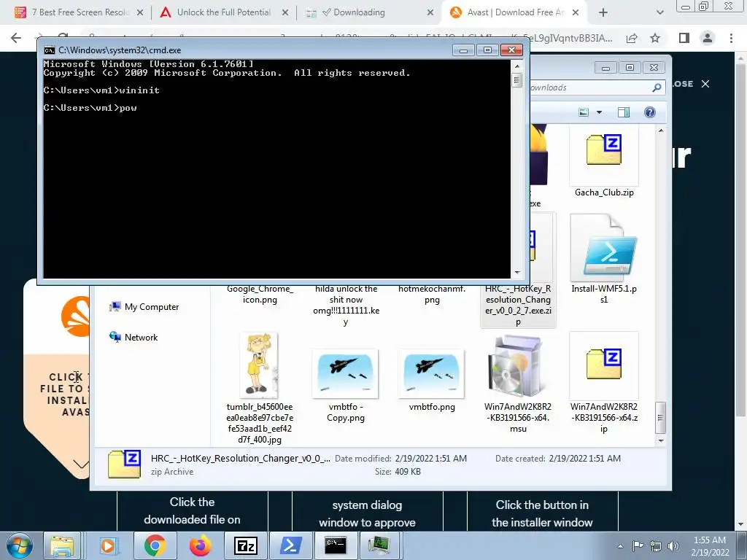The width and height of the screenshot is (747, 560).
Task: Open Chrome profile avatar
Action: (708, 38)
